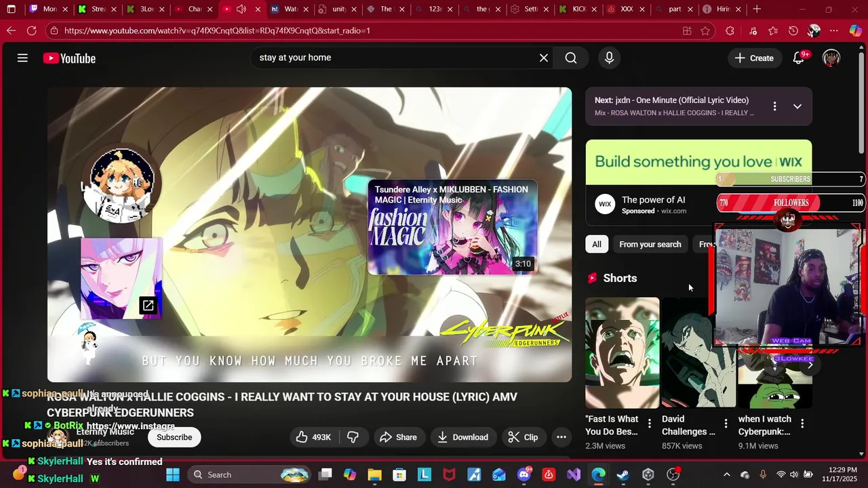
Task: Expand the Mix playlist panel chevron
Action: coord(797,106)
